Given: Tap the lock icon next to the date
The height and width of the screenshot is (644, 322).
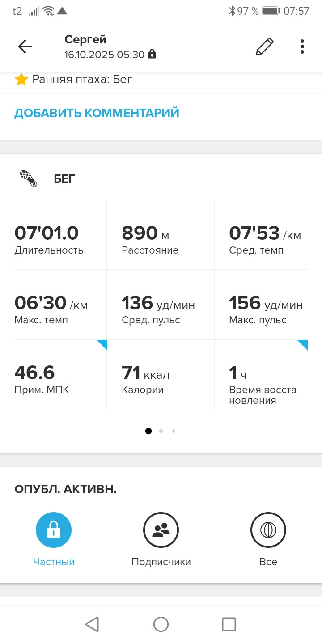Looking at the screenshot, I should click(152, 55).
